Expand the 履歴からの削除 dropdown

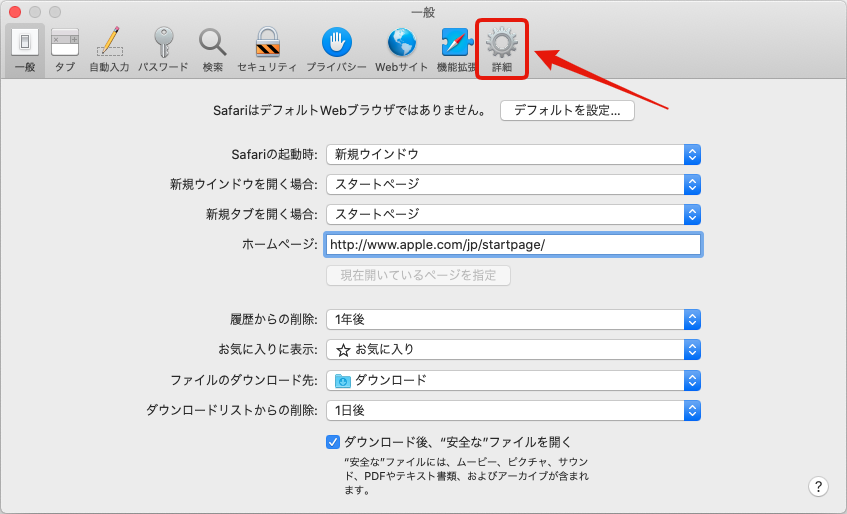pos(513,320)
